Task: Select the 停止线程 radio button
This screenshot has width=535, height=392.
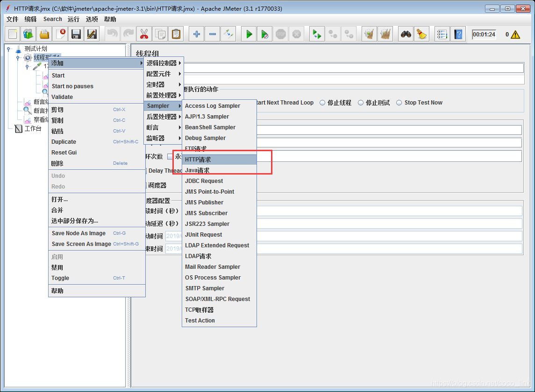Action: [322, 103]
